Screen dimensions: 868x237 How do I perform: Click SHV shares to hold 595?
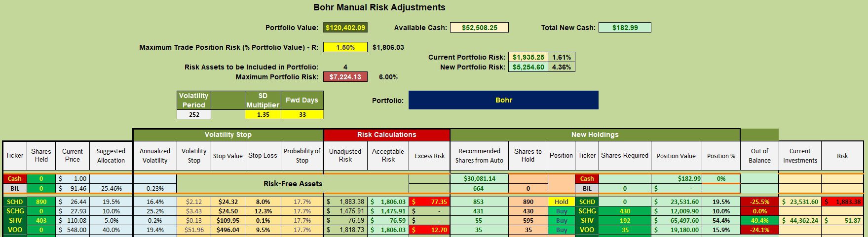(528, 220)
